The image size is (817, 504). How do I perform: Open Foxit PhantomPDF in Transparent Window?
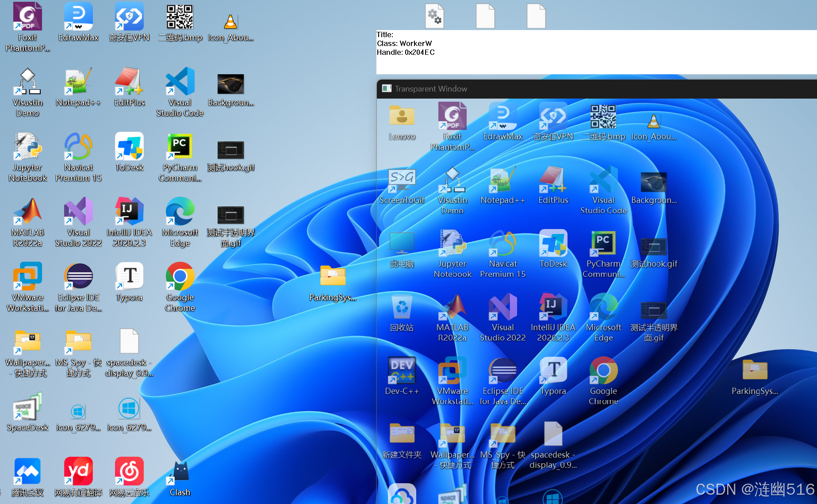click(452, 126)
